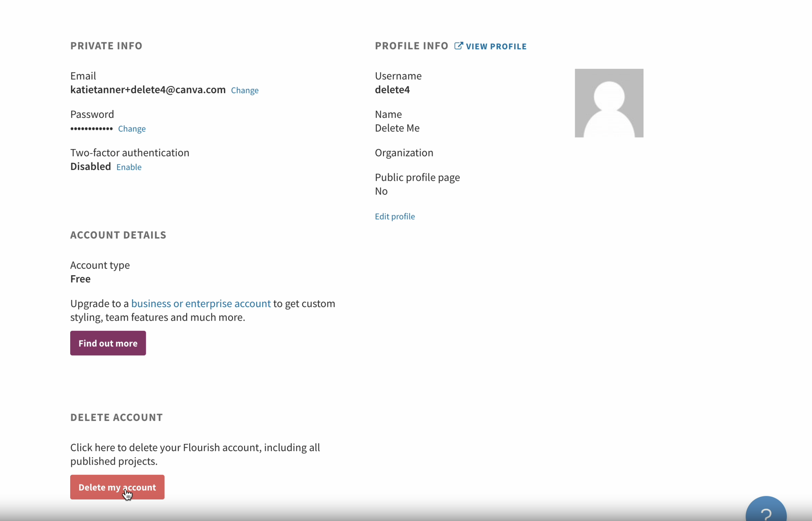Screen dimensions: 812x521
Task: Click the DELETE ACCOUNT heading
Action: [x=116, y=417]
